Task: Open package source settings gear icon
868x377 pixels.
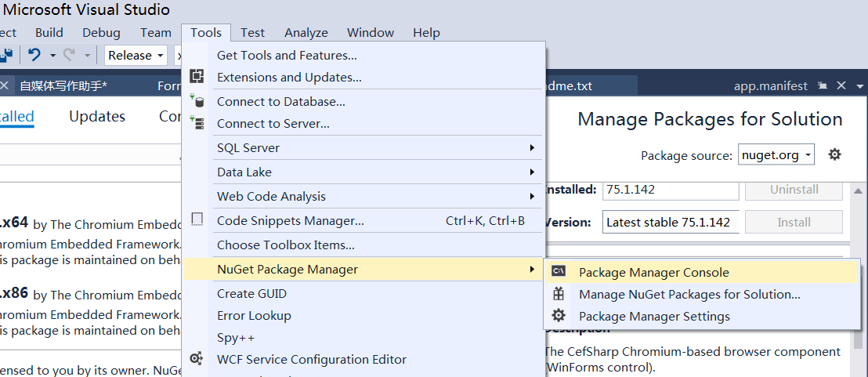Action: pos(835,154)
